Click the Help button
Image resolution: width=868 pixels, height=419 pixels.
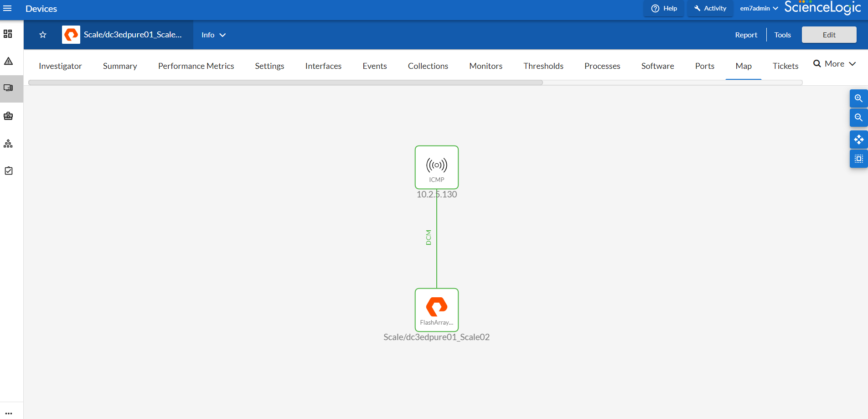click(x=664, y=8)
